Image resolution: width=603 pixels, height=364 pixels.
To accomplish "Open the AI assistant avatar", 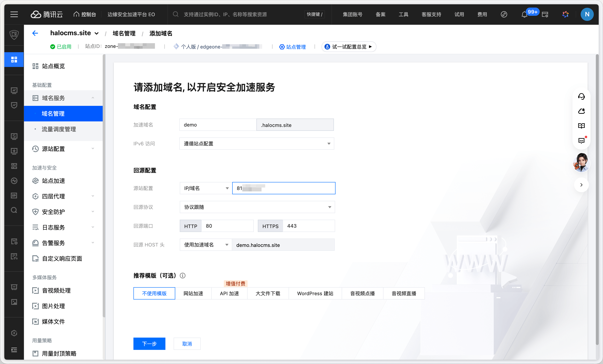I will [581, 163].
